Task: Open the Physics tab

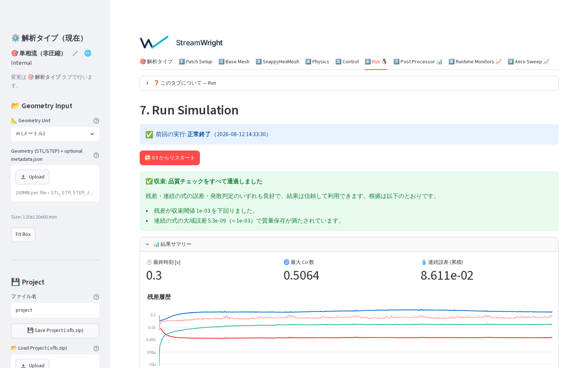Action: 317,62
